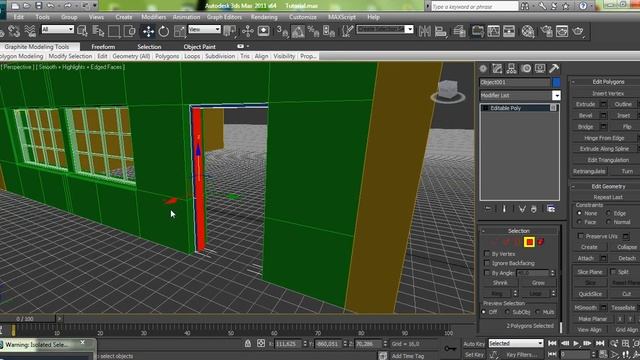Screen dimensions: 640x360
Task: Enable the By Vertex checkbox
Action: pyautogui.click(x=487, y=254)
